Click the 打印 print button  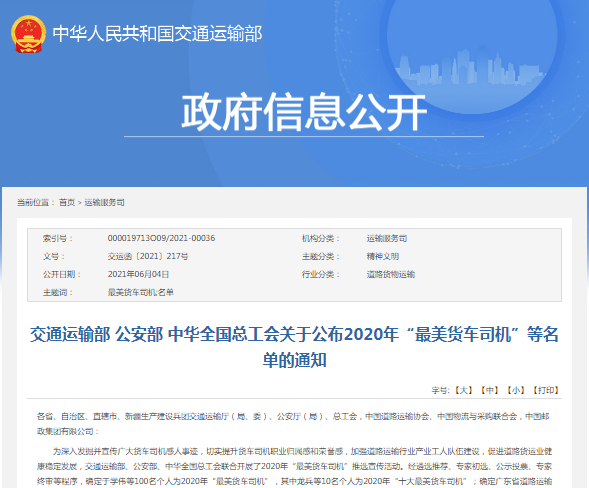(546, 390)
